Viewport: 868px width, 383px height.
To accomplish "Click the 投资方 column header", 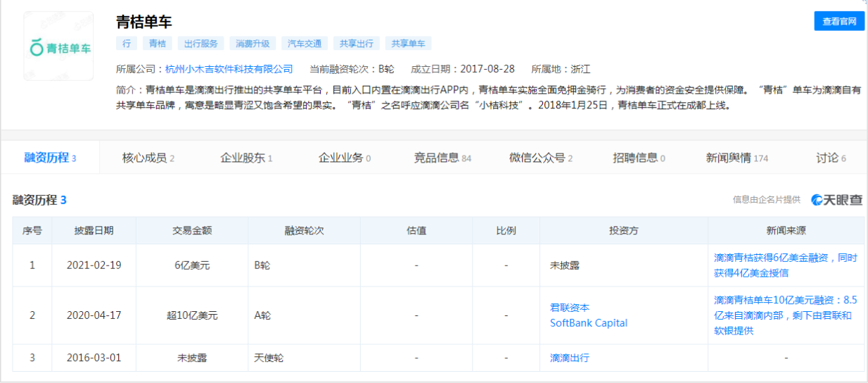I will [x=624, y=231].
